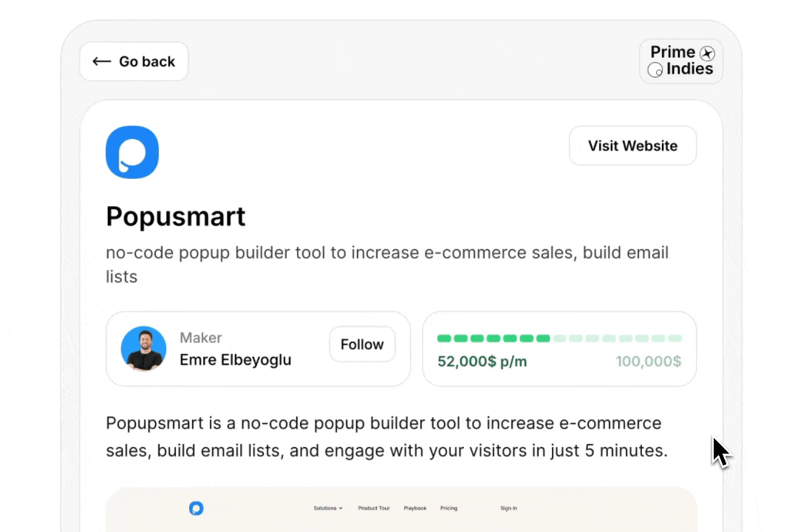Click the Maker label text

[200, 338]
